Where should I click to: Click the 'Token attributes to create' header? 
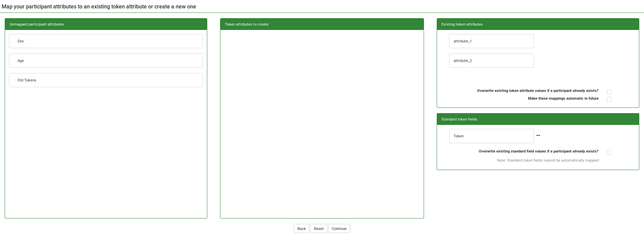tap(322, 24)
